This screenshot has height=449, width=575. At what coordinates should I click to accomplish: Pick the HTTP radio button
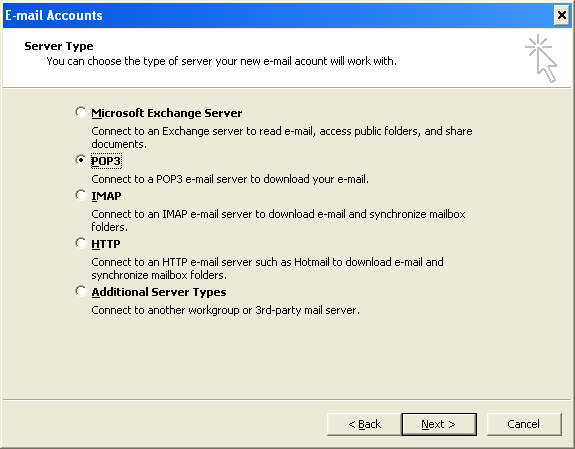[x=80, y=243]
